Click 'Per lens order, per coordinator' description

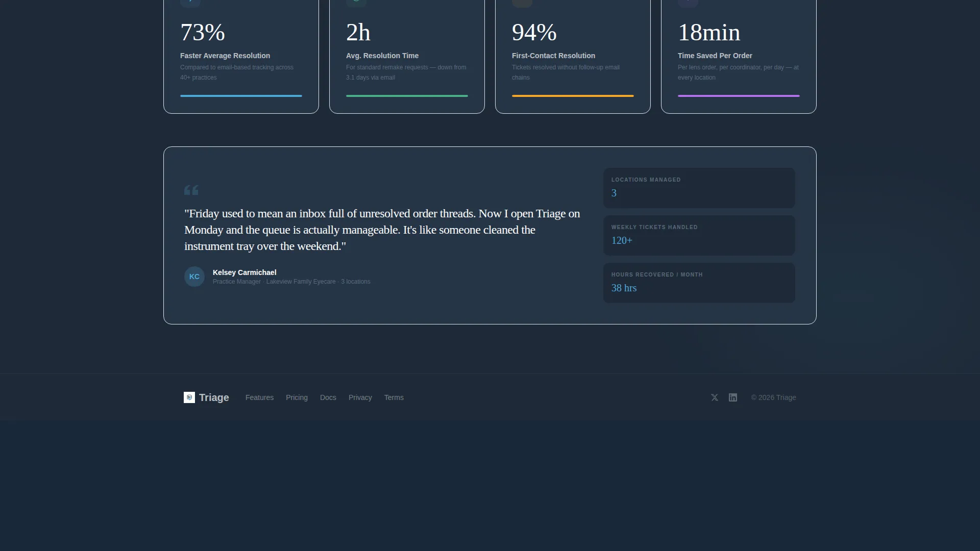click(738, 72)
